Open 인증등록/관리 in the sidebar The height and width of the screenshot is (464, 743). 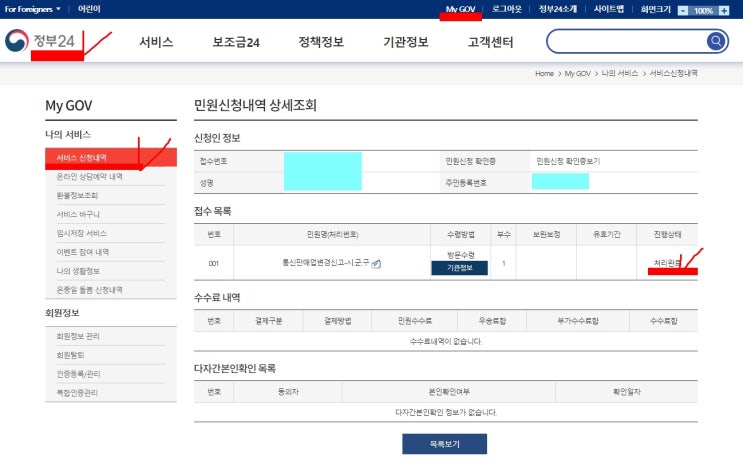[x=79, y=374]
